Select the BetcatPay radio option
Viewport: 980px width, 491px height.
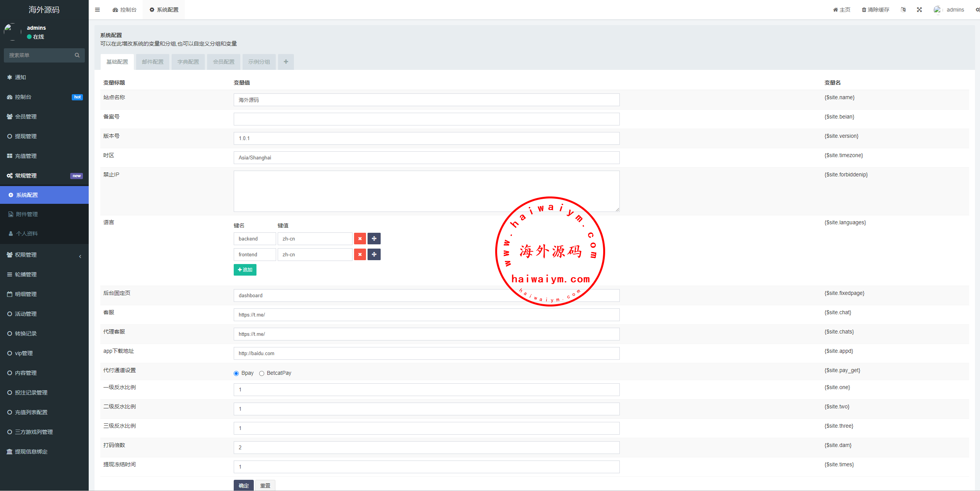(x=262, y=373)
